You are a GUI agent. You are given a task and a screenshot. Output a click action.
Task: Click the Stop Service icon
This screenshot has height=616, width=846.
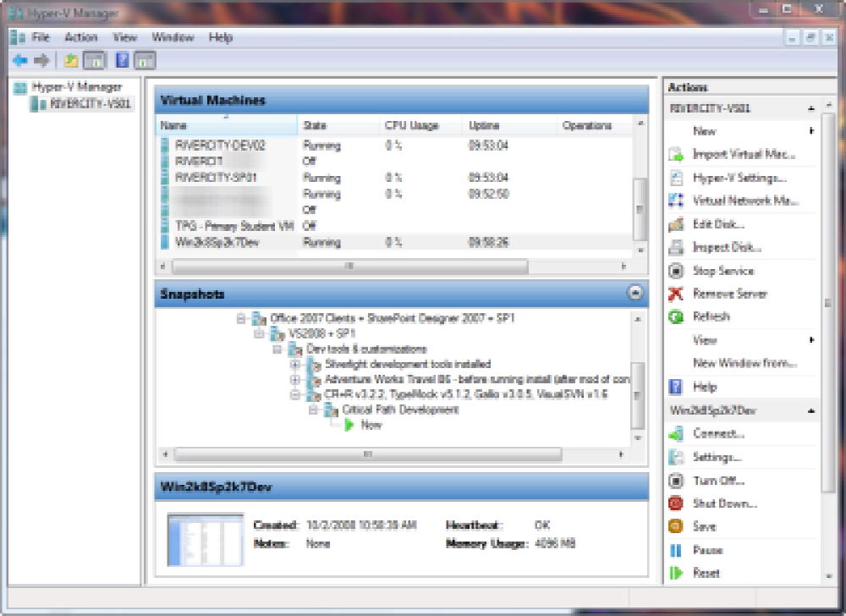point(676,271)
